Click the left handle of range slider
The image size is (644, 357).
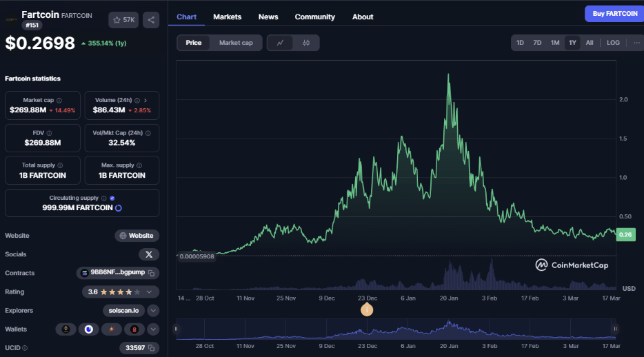point(177,329)
